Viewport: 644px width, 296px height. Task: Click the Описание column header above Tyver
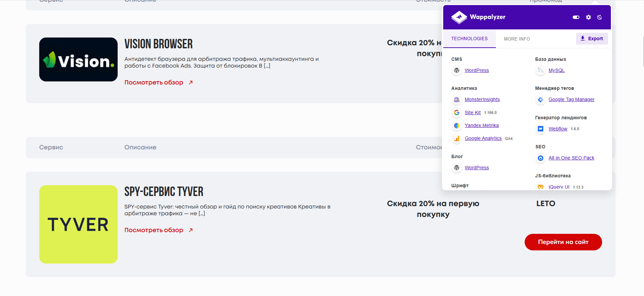tap(140, 147)
